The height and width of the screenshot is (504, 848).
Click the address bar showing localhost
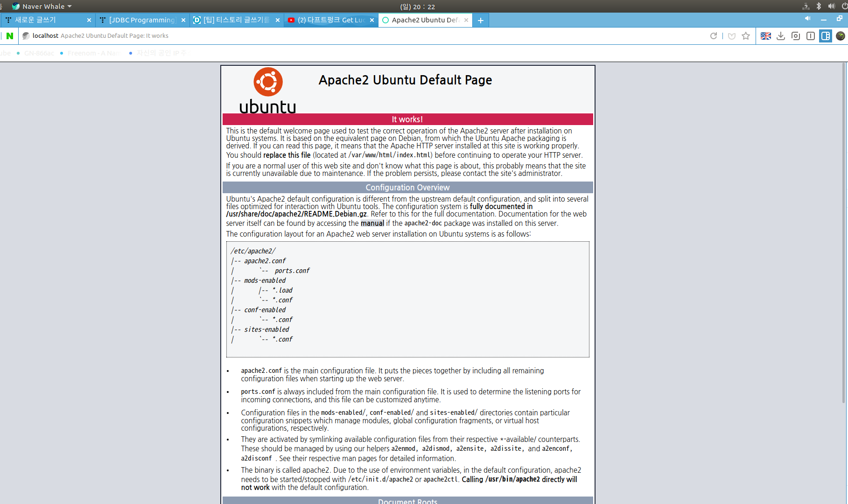364,36
